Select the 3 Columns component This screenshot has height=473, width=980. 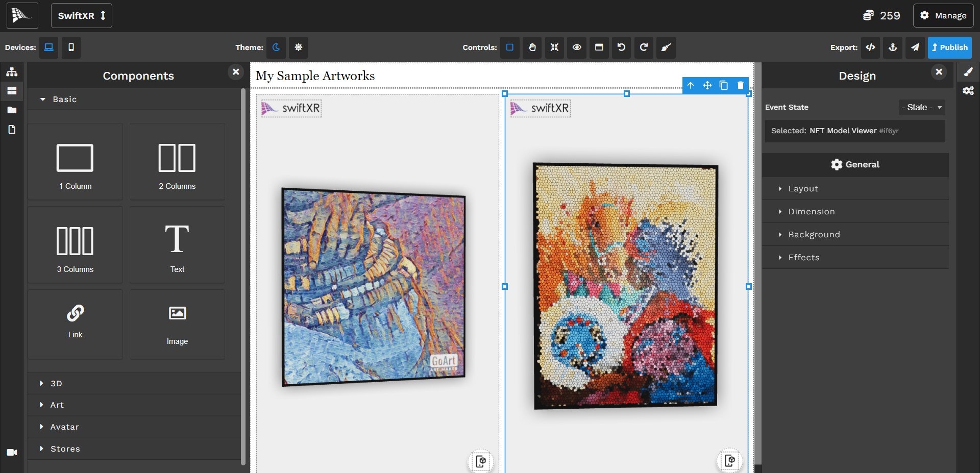click(75, 244)
